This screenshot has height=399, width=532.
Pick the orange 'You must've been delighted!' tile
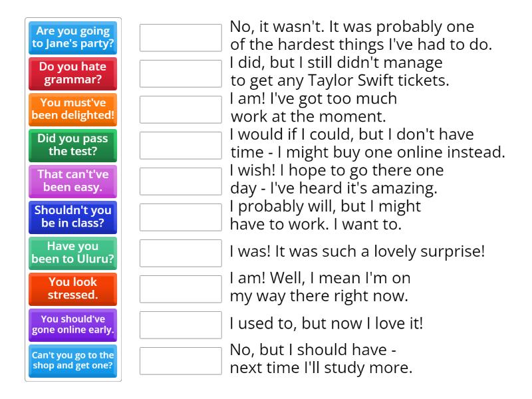[x=73, y=110]
